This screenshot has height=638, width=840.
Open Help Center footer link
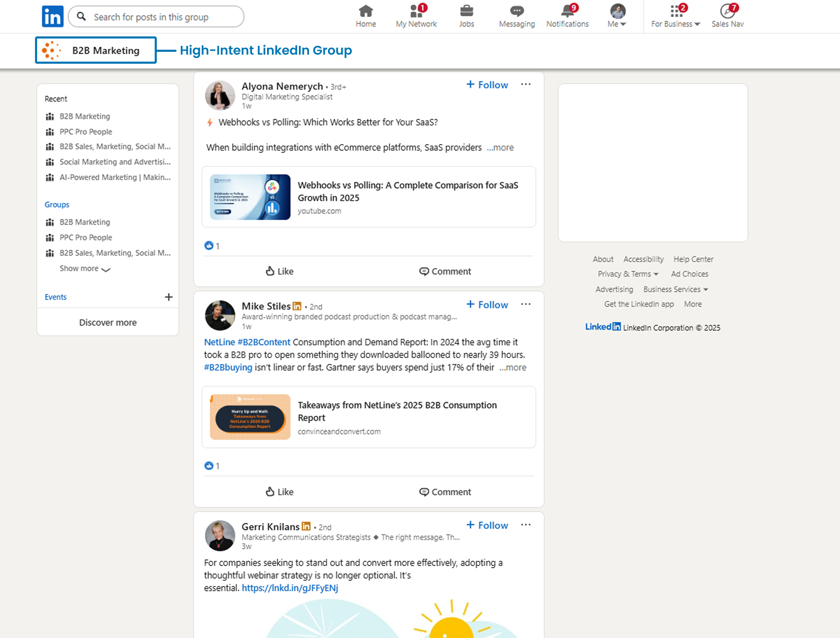tap(693, 259)
